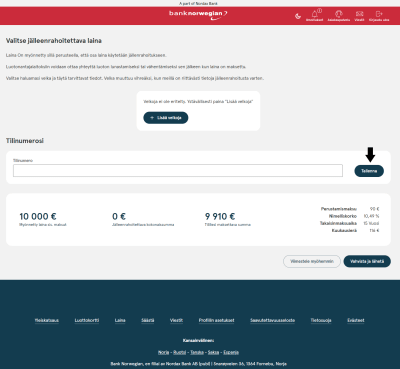
Task: Click the 9 910 € payout amount
Action: tap(220, 217)
